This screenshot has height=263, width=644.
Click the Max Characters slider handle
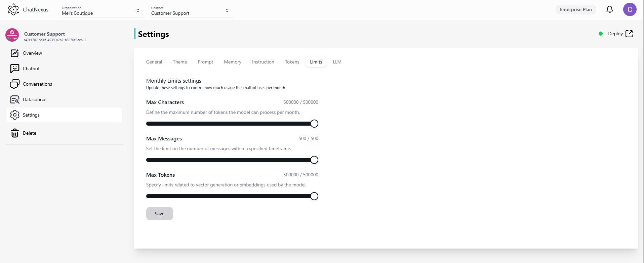coord(314,124)
